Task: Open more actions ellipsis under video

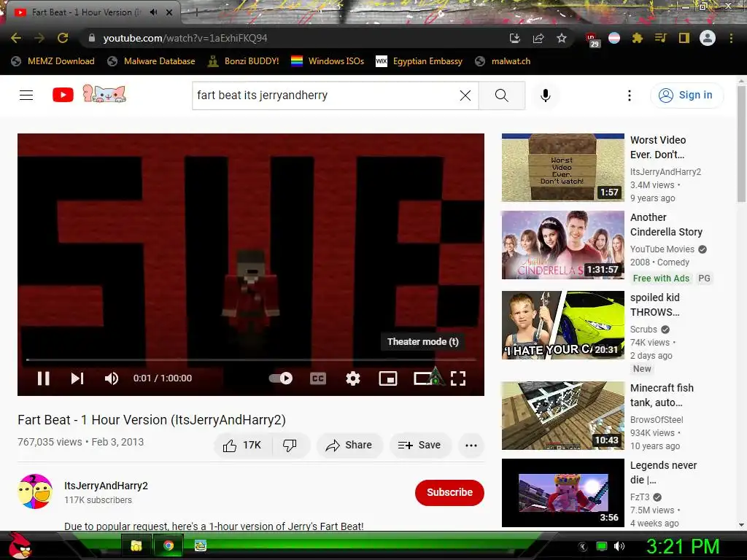Action: [x=471, y=445]
